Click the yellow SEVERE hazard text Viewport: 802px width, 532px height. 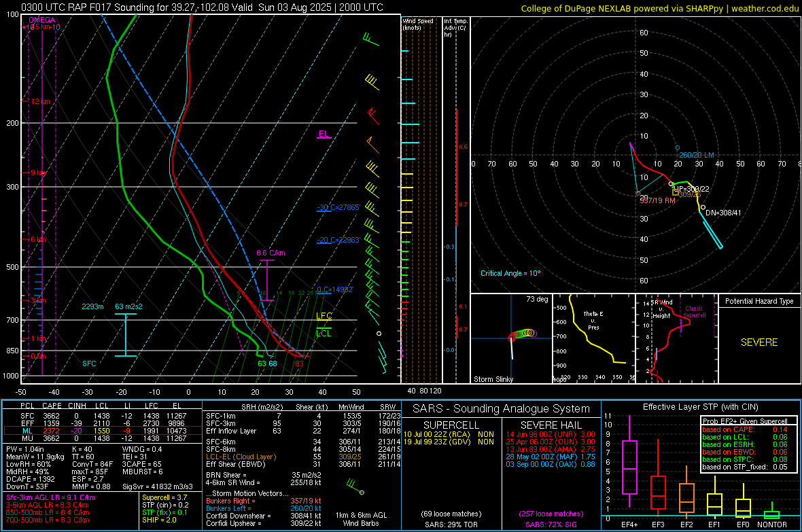759,342
